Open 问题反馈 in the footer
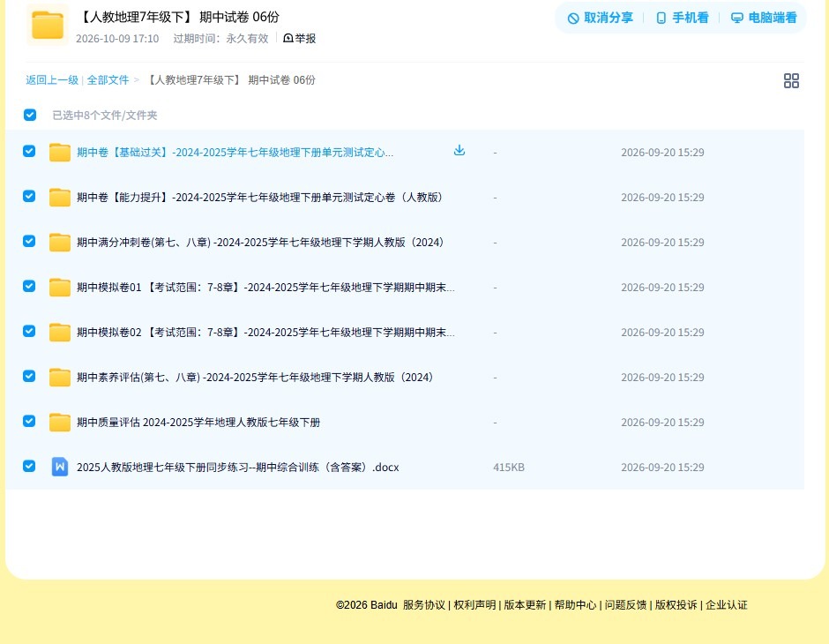This screenshot has height=644, width=829. pyautogui.click(x=625, y=605)
